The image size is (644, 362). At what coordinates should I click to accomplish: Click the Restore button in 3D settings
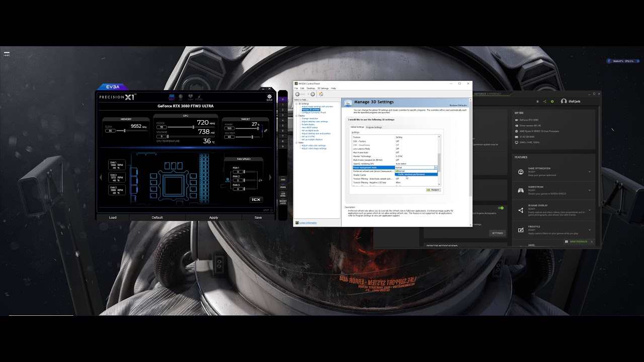pyautogui.click(x=433, y=190)
